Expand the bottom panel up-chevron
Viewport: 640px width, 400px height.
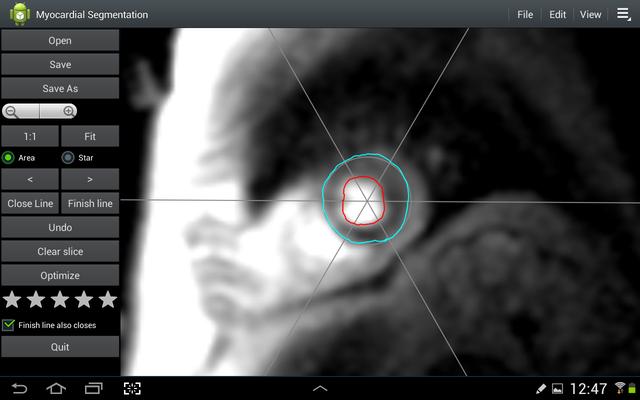[x=320, y=388]
